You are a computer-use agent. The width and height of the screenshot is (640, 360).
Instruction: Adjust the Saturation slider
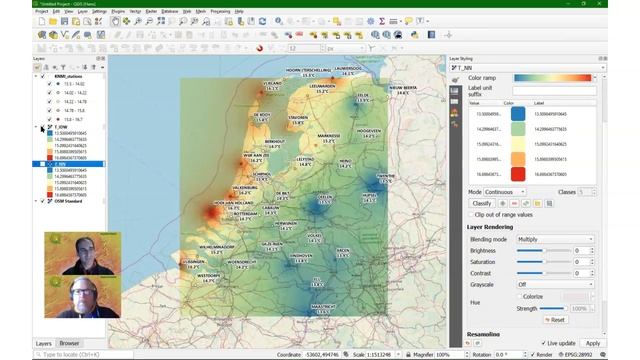[543, 262]
